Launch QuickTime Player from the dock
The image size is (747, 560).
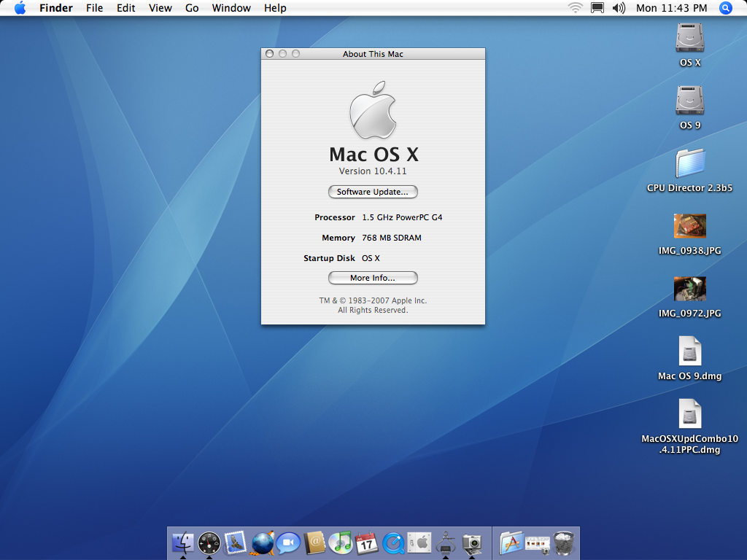pos(393,543)
